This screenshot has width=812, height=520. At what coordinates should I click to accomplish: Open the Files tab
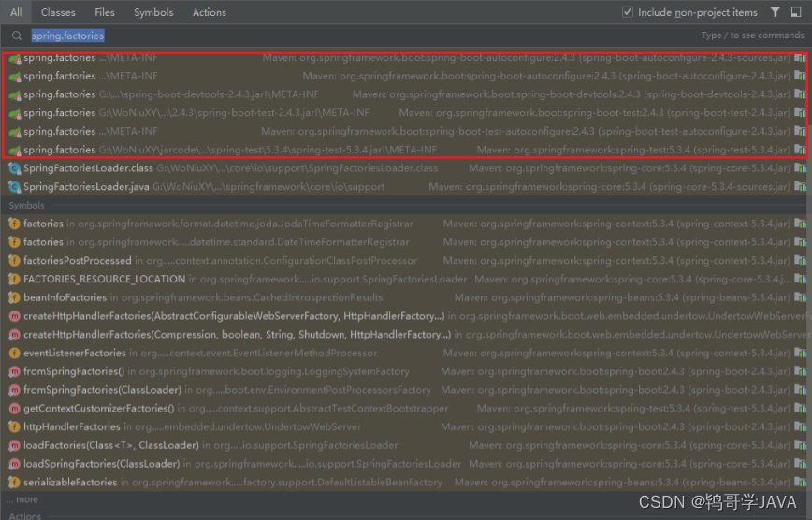[105, 12]
